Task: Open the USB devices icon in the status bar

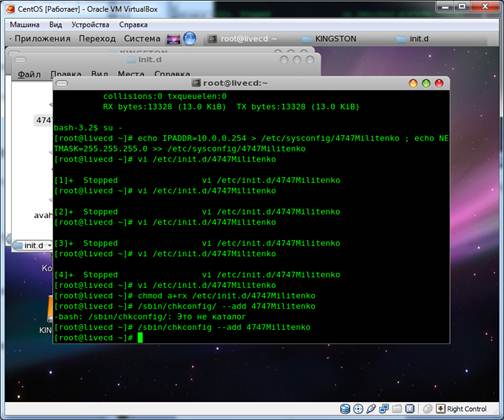Action: tap(371, 409)
